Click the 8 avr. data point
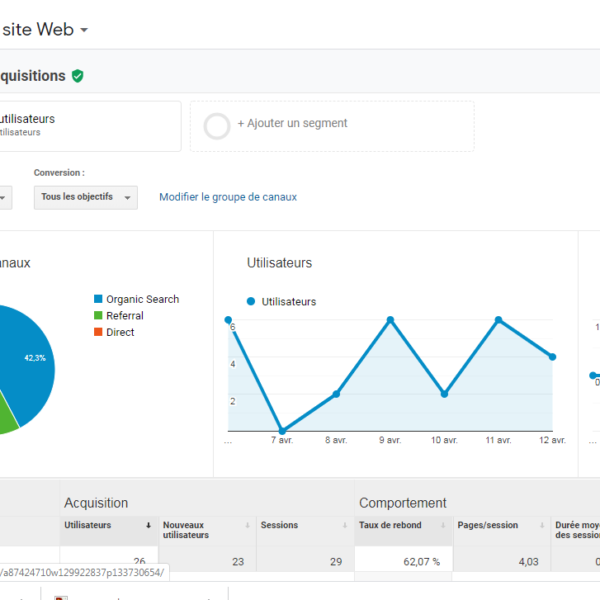This screenshot has width=600, height=600. pyautogui.click(x=336, y=394)
